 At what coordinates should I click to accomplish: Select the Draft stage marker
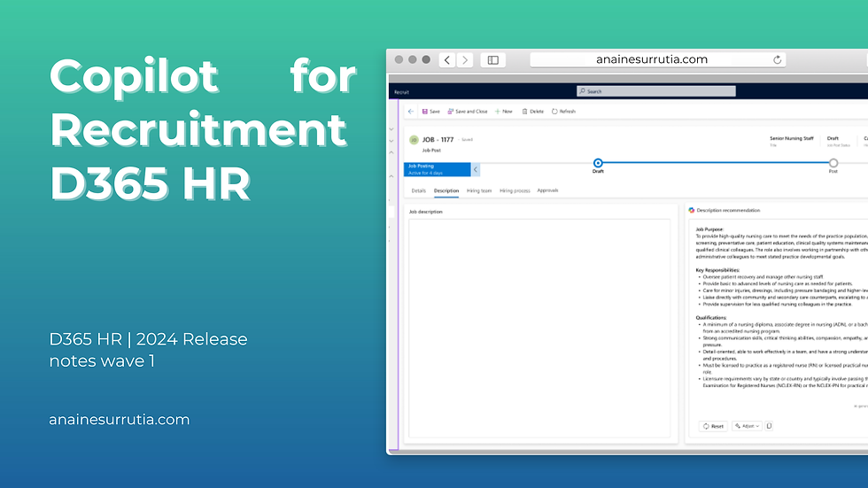pos(598,163)
